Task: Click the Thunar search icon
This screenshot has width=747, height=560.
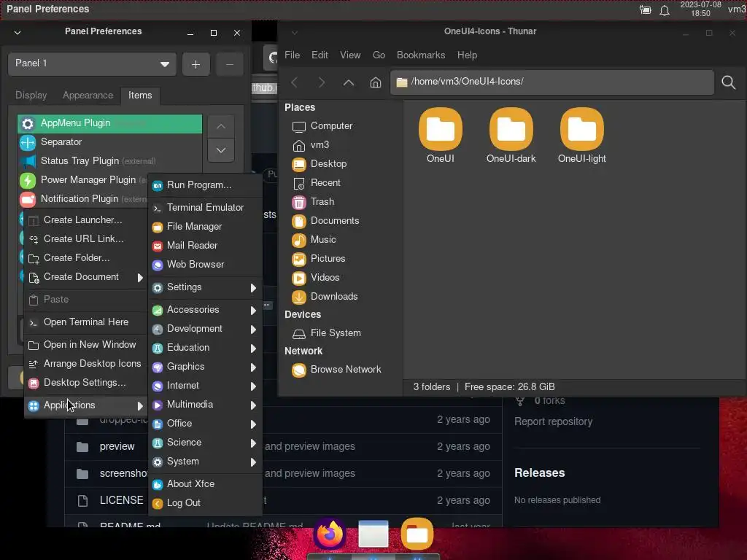Action: point(729,82)
